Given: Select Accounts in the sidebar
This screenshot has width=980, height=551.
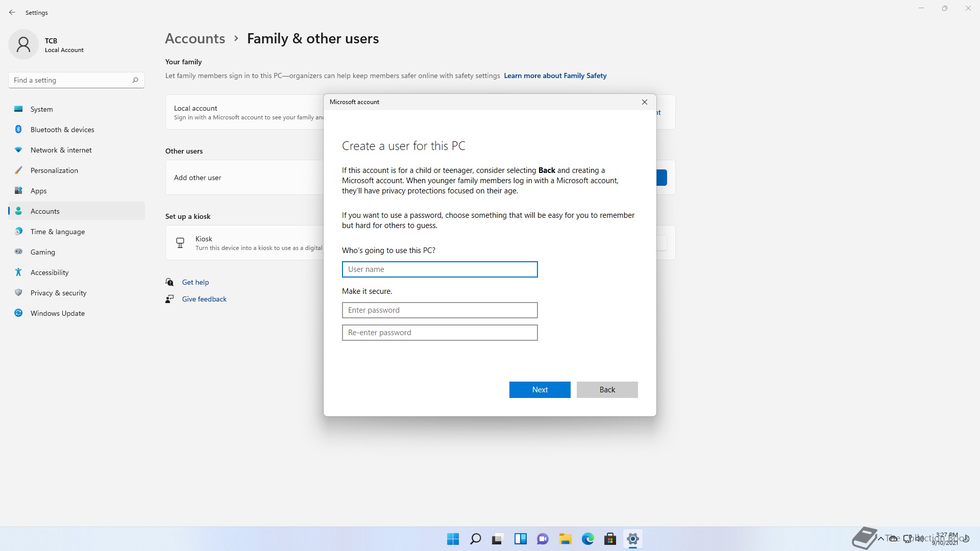Looking at the screenshot, I should (x=77, y=211).
